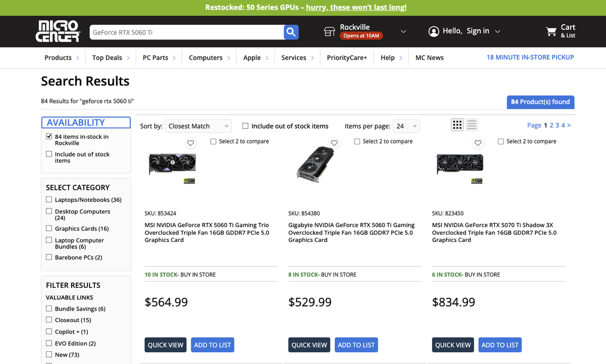Add MSI 5070 Ti Shadow 3X to list
The width and height of the screenshot is (606, 364).
pyautogui.click(x=500, y=345)
